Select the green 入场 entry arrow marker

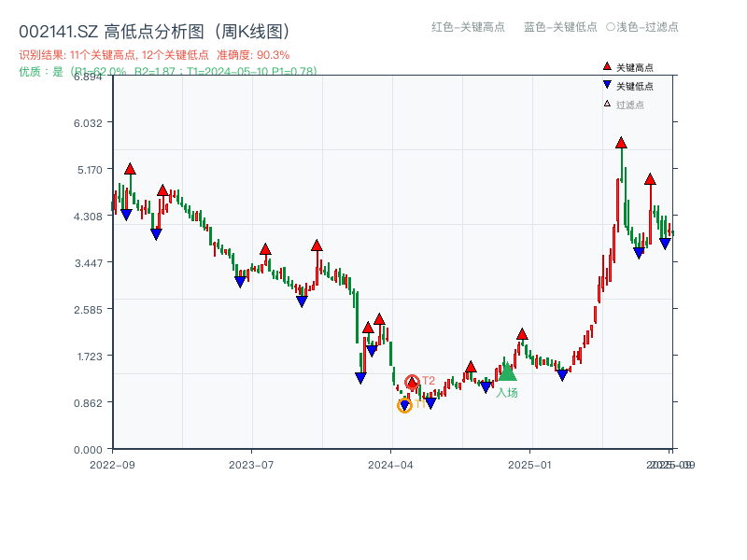click(x=507, y=375)
